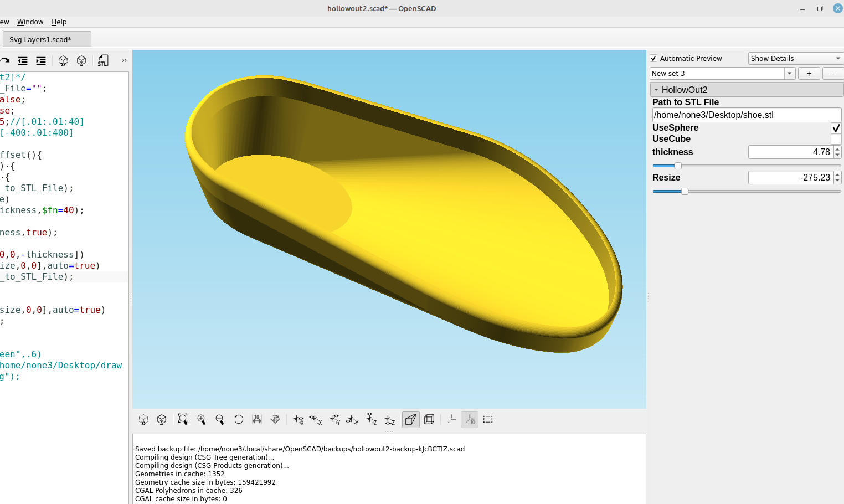Image resolution: width=844 pixels, height=504 pixels.
Task: Maximize the OpenSCAD window
Action: pyautogui.click(x=820, y=8)
